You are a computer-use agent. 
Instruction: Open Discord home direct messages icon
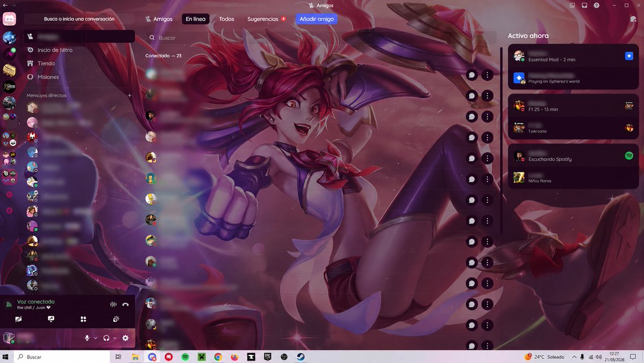pos(9,19)
